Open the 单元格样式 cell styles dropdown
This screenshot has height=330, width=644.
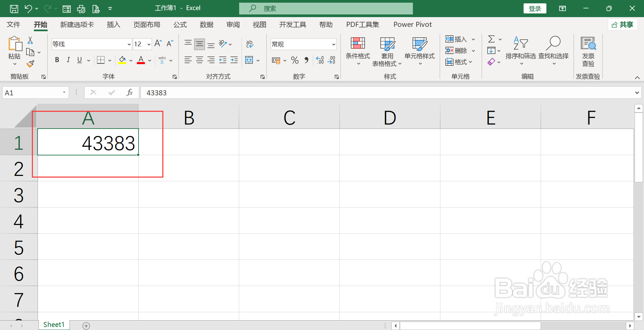(x=420, y=51)
